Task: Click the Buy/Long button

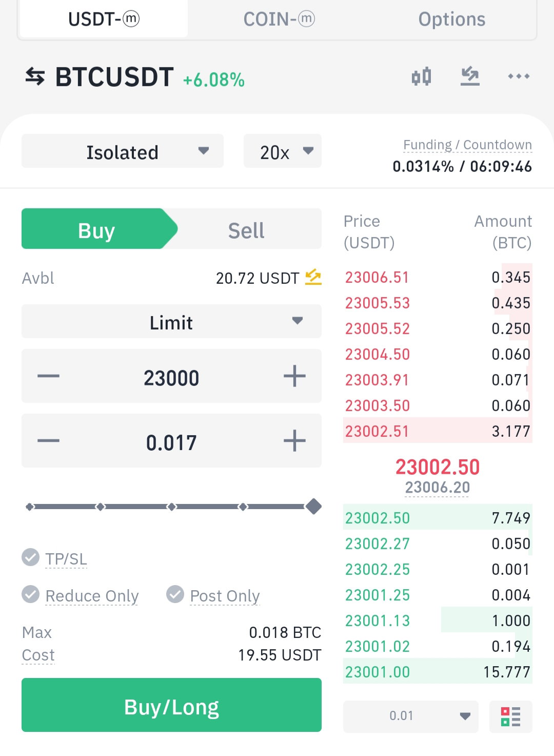Action: [171, 705]
